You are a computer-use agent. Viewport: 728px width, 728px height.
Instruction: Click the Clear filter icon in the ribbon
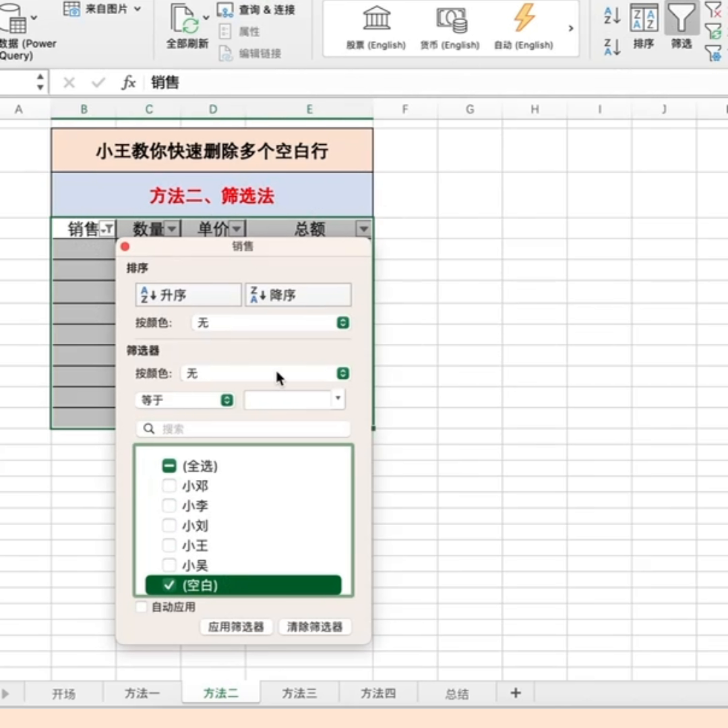(x=714, y=9)
